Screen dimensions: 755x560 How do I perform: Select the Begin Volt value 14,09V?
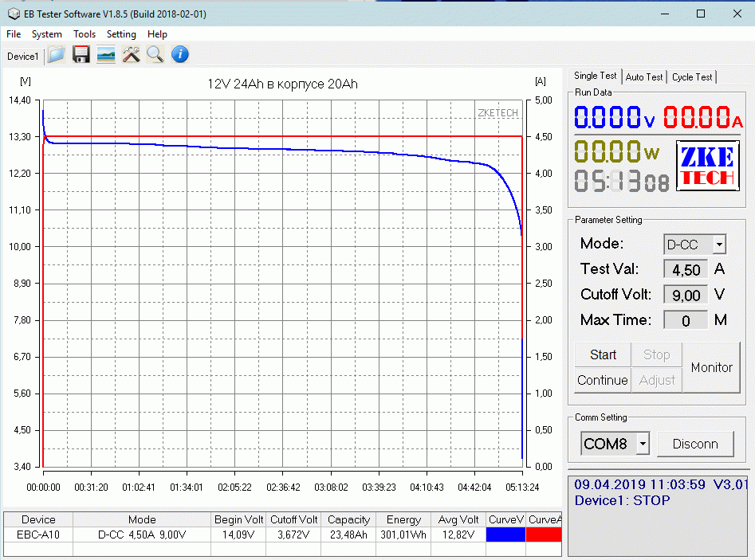(238, 535)
